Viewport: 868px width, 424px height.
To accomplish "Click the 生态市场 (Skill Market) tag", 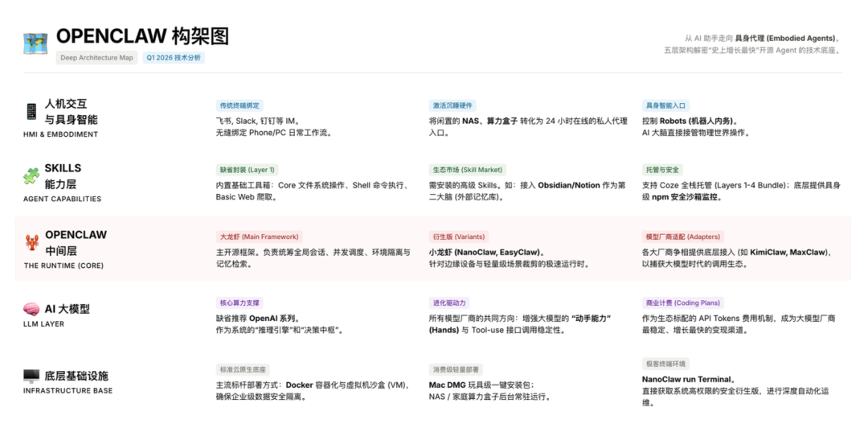I will tap(467, 170).
